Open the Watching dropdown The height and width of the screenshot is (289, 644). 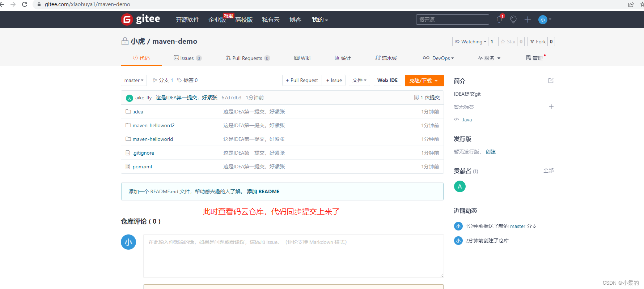pyautogui.click(x=470, y=42)
